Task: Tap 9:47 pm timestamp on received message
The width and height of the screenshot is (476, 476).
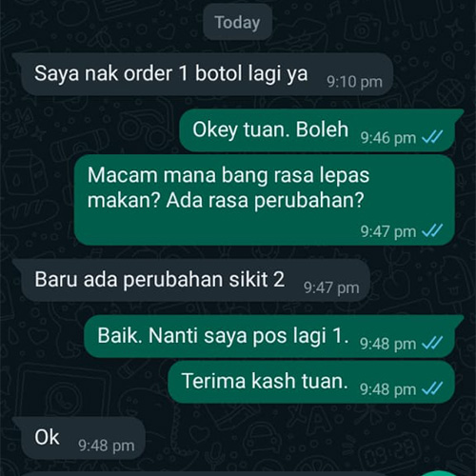Action: [331, 288]
